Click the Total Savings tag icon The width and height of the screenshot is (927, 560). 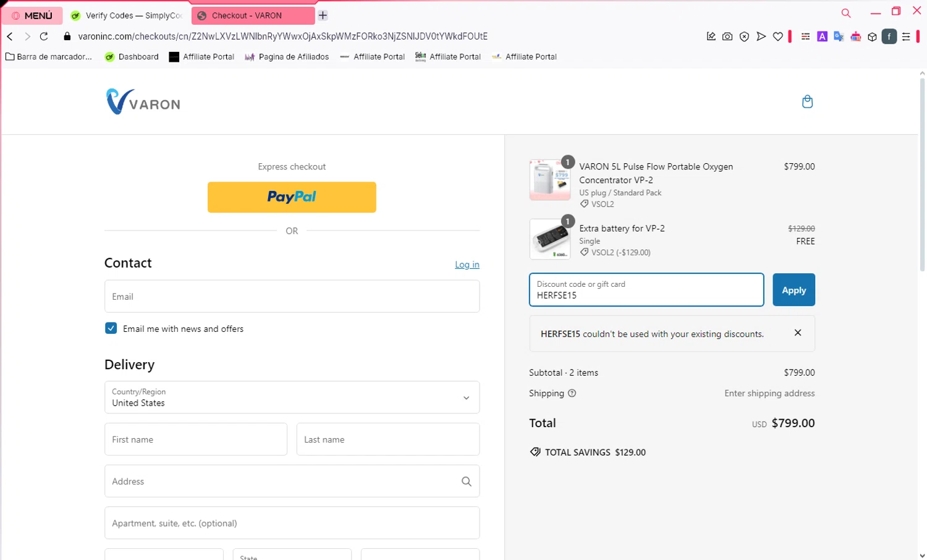(x=535, y=452)
